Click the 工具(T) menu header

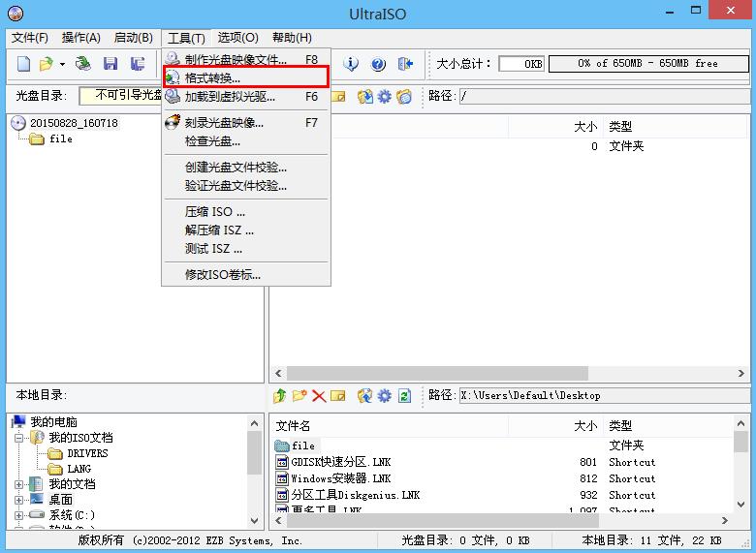click(x=187, y=38)
